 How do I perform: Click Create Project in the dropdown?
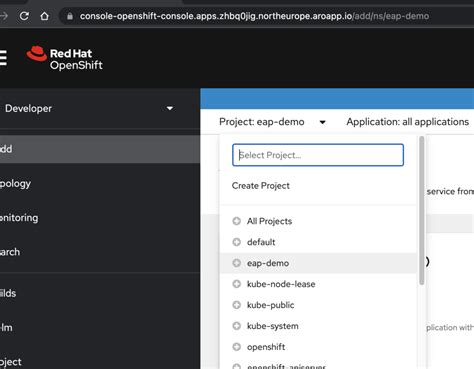pyautogui.click(x=261, y=186)
